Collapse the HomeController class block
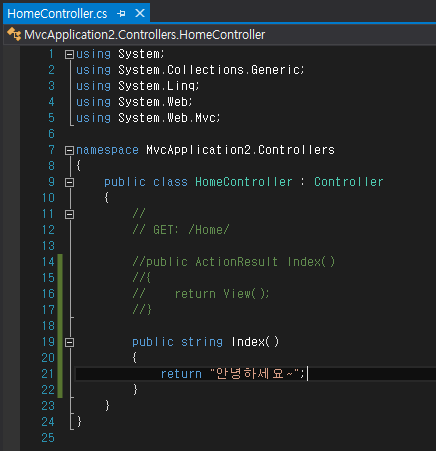 pyautogui.click(x=69, y=182)
